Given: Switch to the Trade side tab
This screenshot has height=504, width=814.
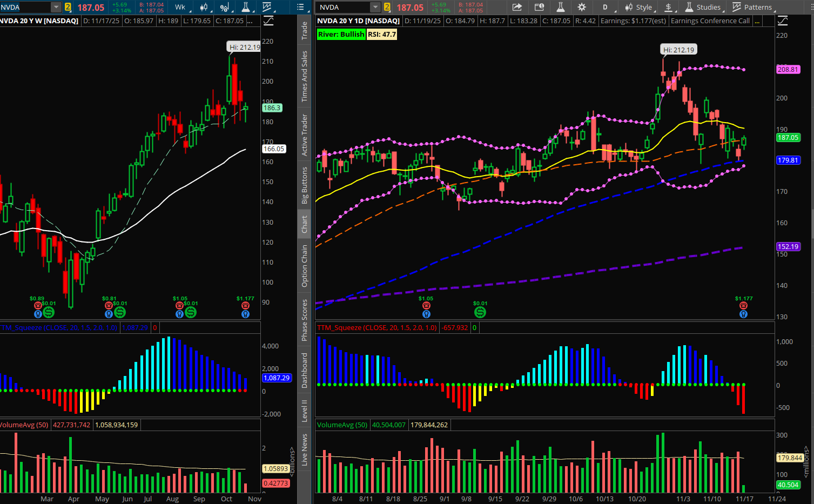Looking at the screenshot, I should point(305,31).
